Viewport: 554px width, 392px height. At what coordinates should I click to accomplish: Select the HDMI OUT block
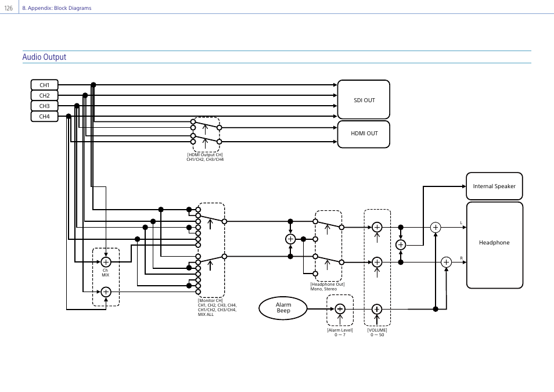point(364,134)
